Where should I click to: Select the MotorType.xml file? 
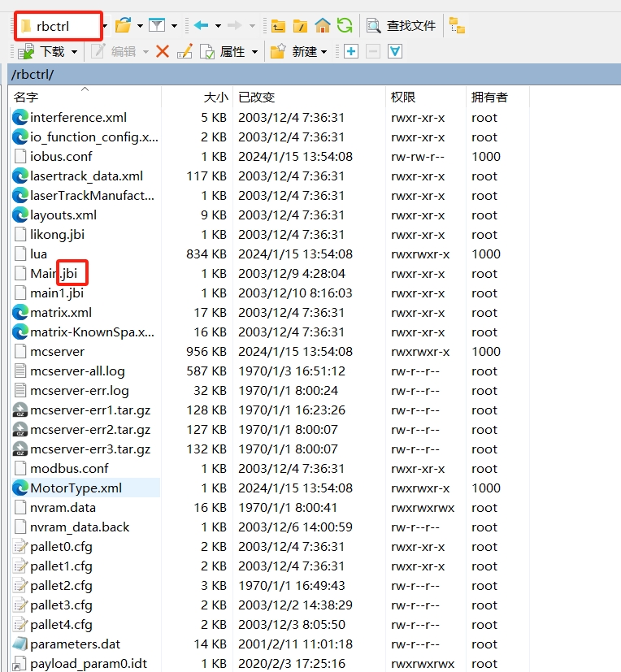tap(76, 488)
